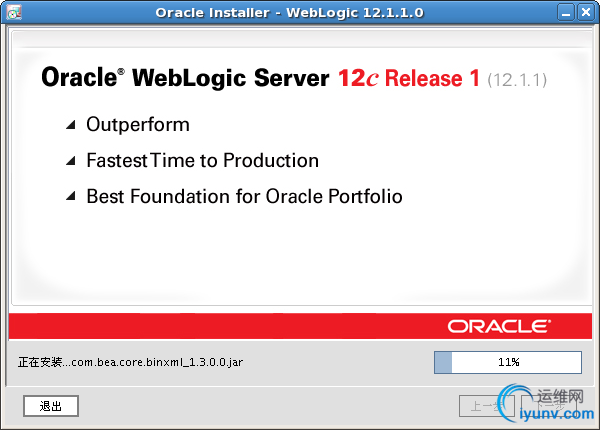Select the Outperform bullet text
600x430 pixels.
[138, 125]
